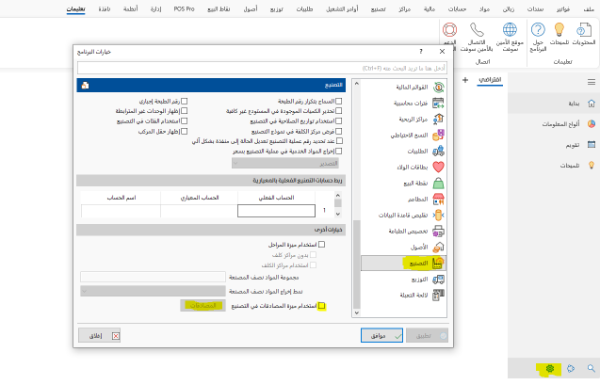Toggle إخراج المواد الخدمية في عملية التصنيع

(338, 151)
